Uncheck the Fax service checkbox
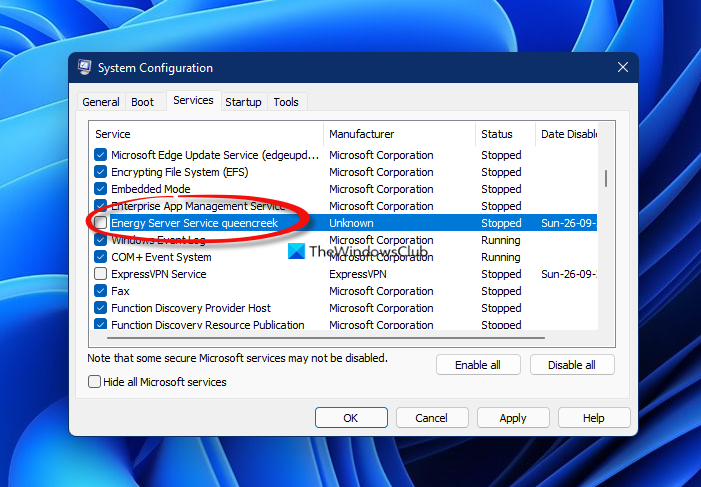The height and width of the screenshot is (487, 701). pos(101,290)
